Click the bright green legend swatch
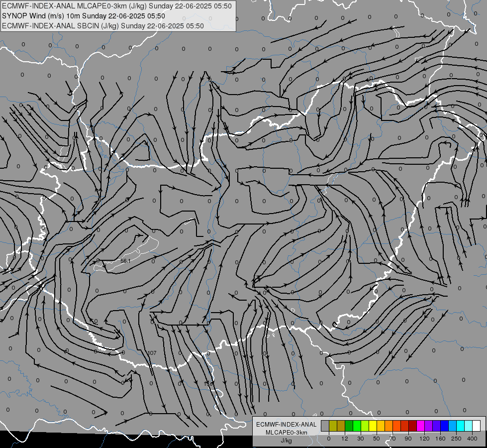The image size is (487, 448). [x=357, y=426]
